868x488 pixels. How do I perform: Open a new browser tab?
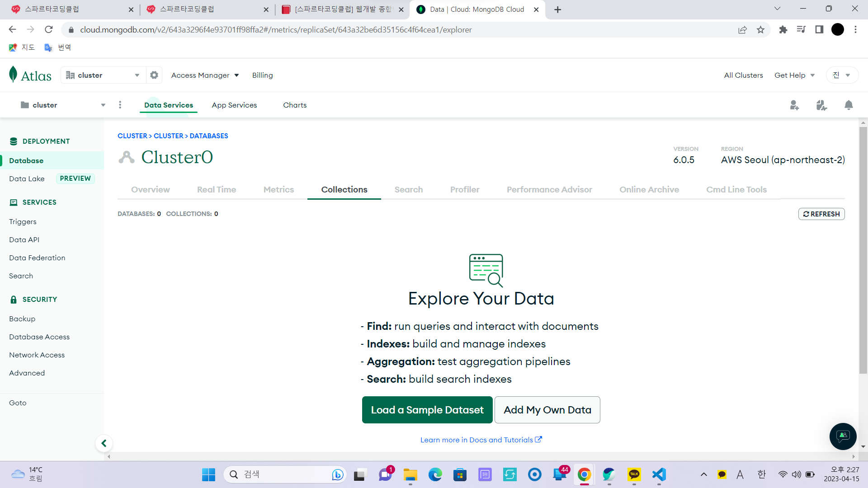point(557,9)
